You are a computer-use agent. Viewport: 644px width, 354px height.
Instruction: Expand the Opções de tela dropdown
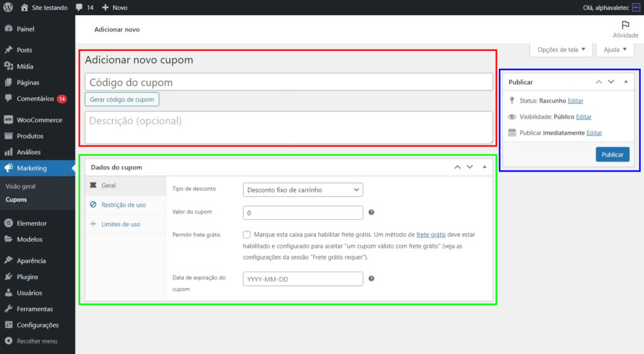(x=561, y=50)
